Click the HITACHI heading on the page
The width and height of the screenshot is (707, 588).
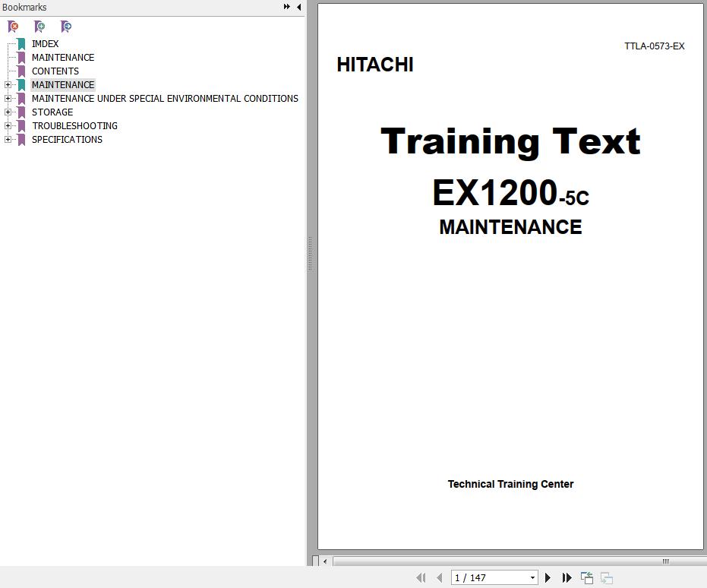374,65
